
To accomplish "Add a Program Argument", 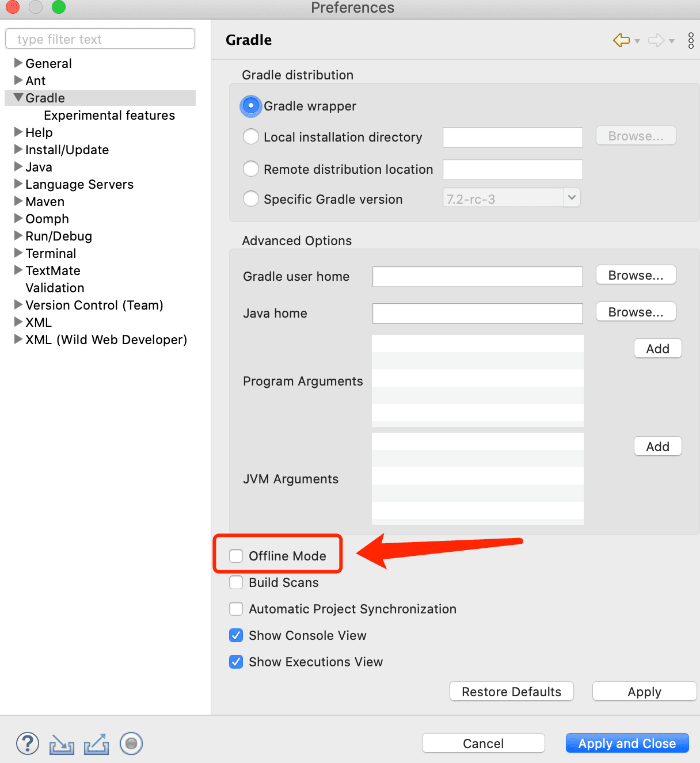I will click(657, 349).
